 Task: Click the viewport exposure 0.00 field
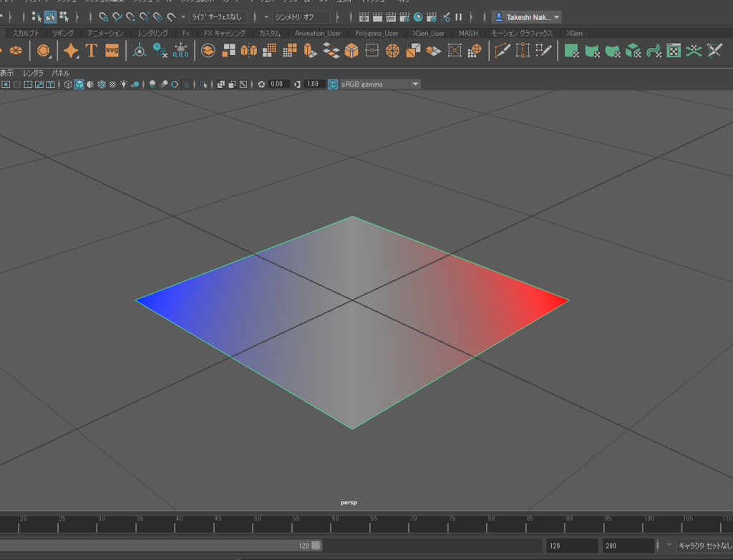[x=279, y=84]
